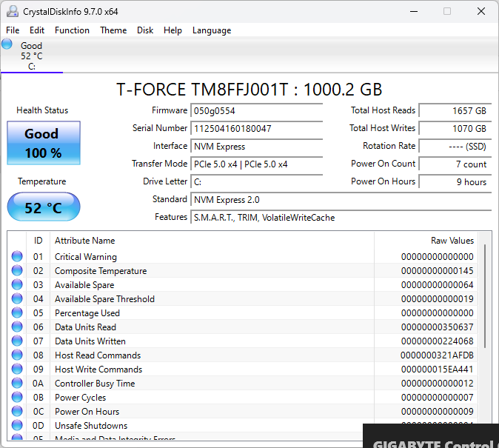
Task: Open the Disk menu
Action: click(x=145, y=30)
